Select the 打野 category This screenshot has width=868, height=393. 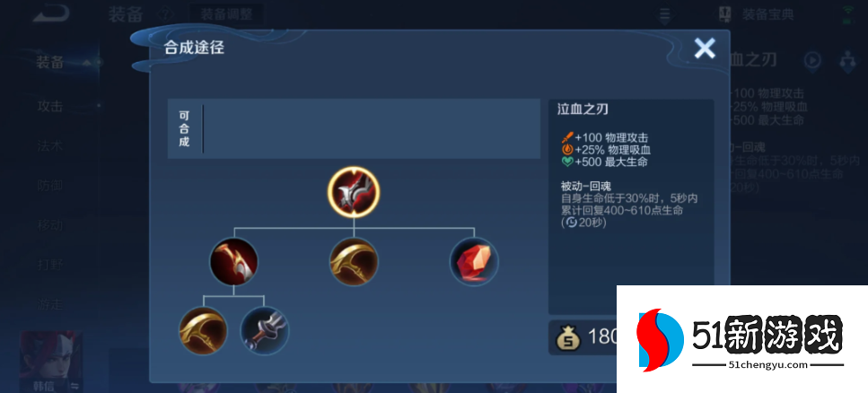(50, 265)
